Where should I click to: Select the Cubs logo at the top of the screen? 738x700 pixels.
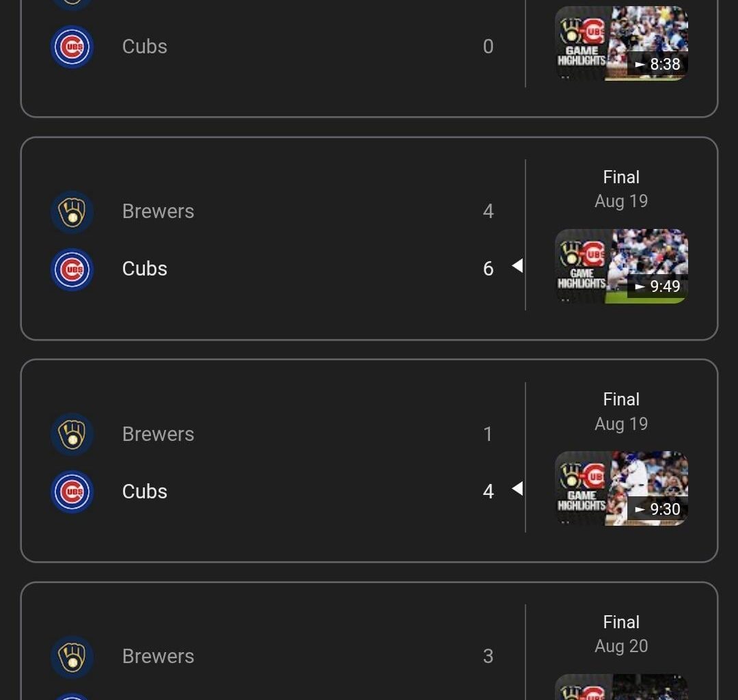[x=72, y=46]
